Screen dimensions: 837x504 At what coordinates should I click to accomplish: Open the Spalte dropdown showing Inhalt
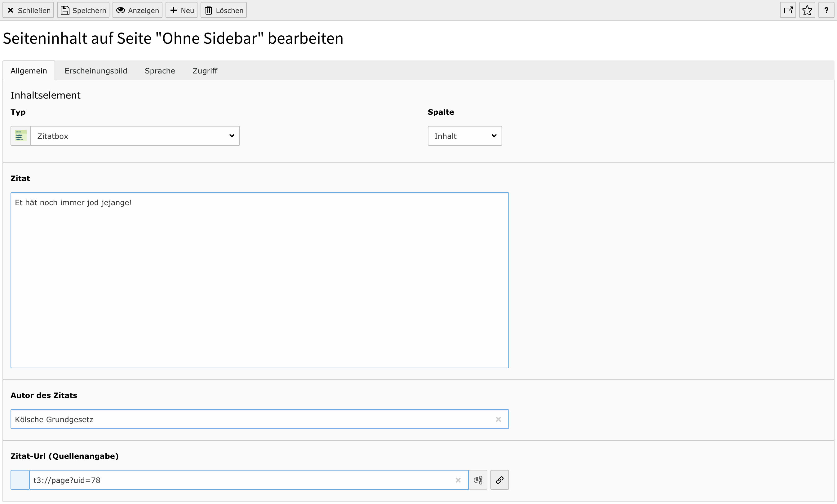[465, 136]
